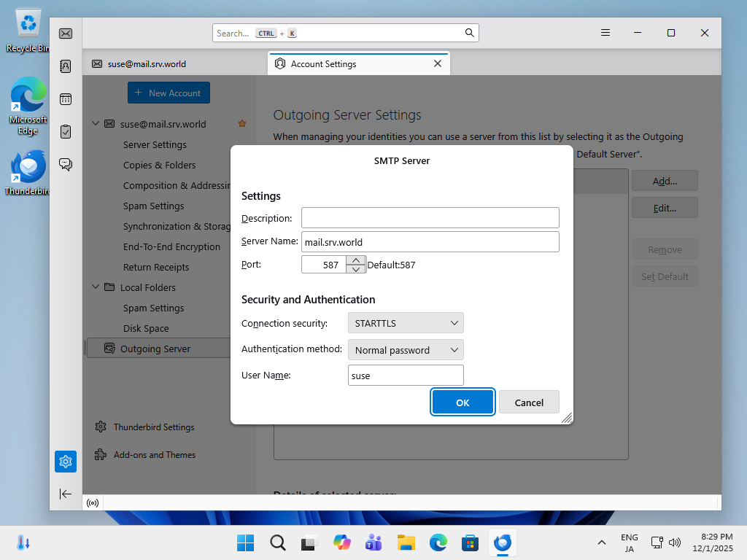Click the User Name field
747x560 pixels.
click(x=406, y=376)
